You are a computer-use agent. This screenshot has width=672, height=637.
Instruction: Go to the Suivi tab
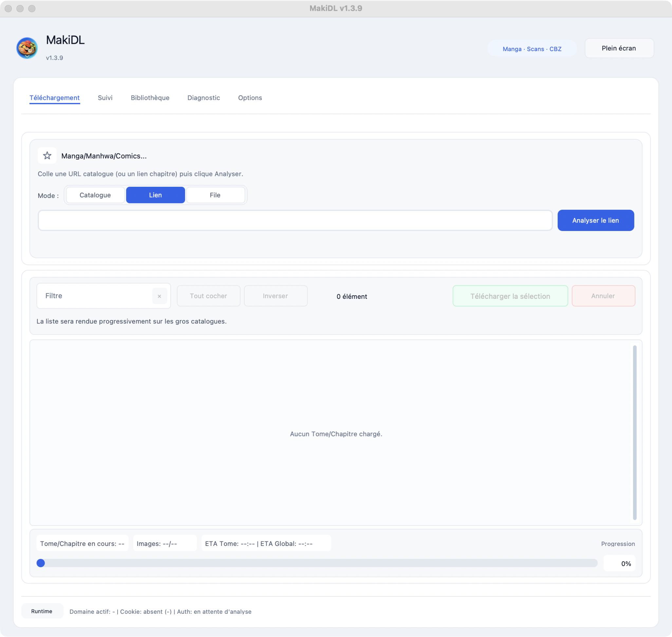(105, 98)
